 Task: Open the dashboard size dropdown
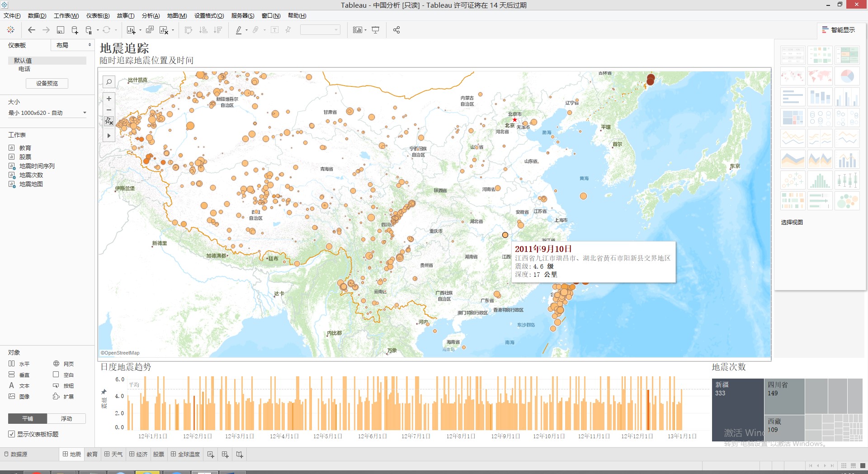[47, 113]
